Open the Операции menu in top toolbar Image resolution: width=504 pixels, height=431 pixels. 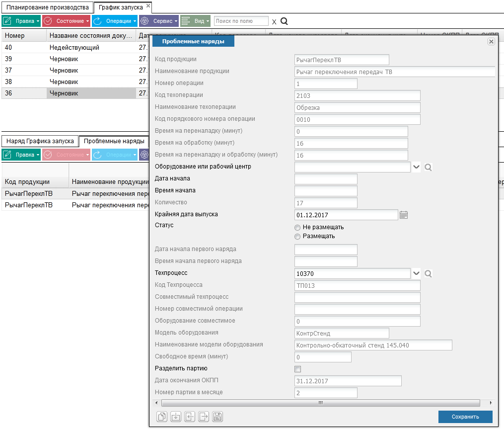click(x=114, y=21)
